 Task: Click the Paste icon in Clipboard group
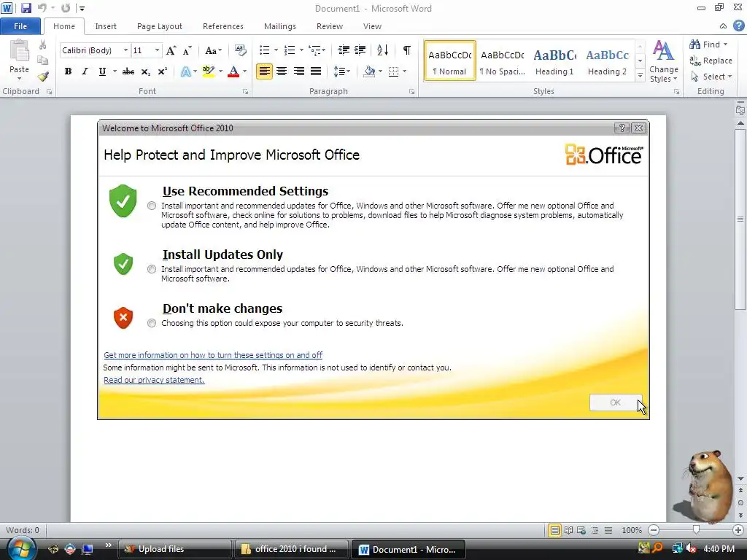pos(20,52)
